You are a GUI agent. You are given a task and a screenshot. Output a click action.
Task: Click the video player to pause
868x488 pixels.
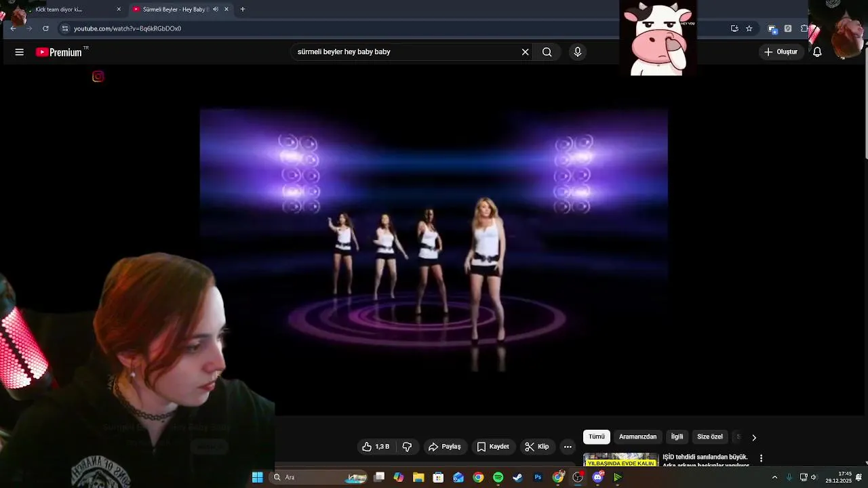[x=434, y=241]
